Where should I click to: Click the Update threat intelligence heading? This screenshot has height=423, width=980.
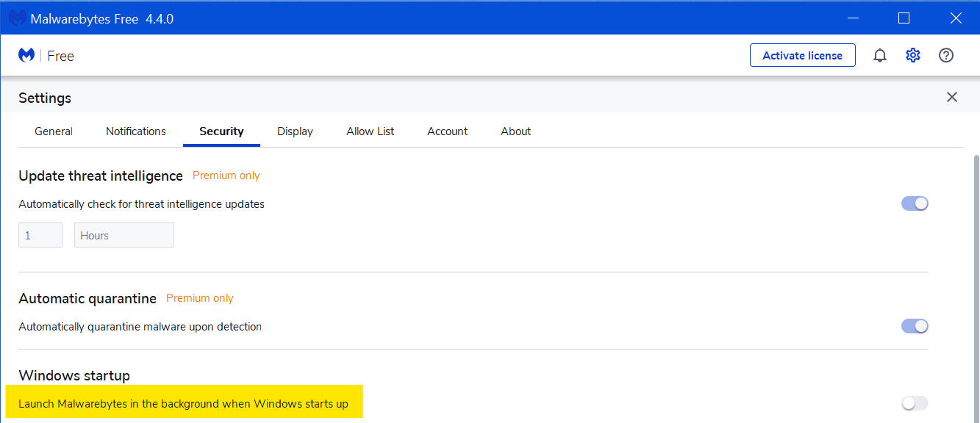(x=101, y=176)
